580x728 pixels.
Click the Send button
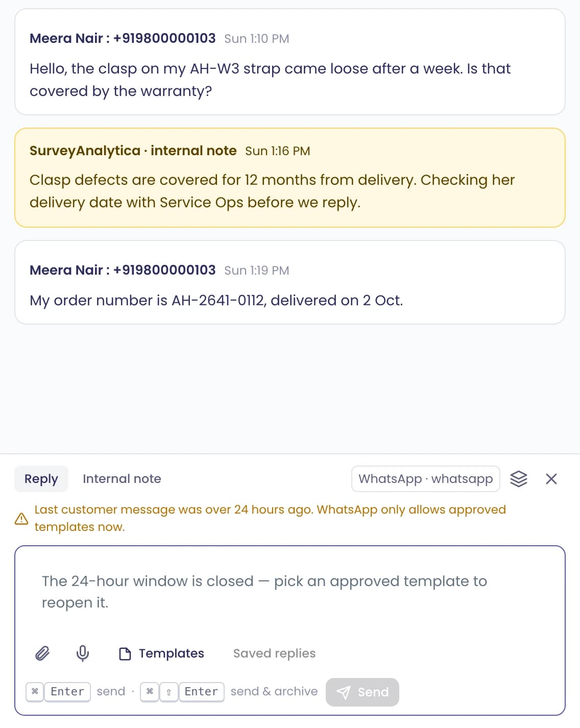(x=362, y=692)
